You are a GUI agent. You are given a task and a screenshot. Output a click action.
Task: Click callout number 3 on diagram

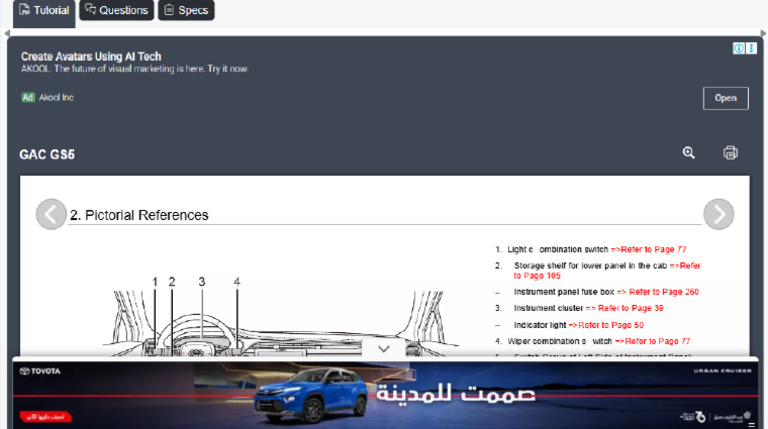tap(202, 282)
